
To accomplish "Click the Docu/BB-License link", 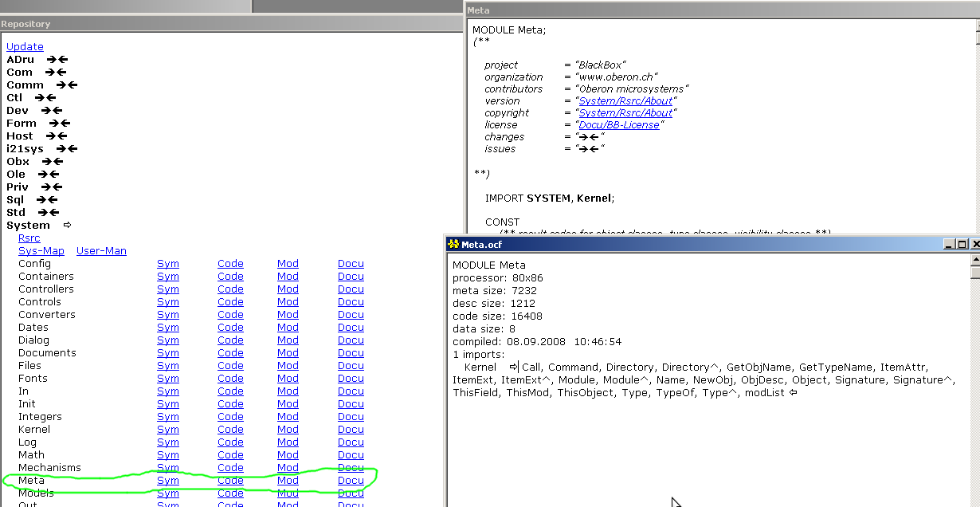I will [619, 125].
